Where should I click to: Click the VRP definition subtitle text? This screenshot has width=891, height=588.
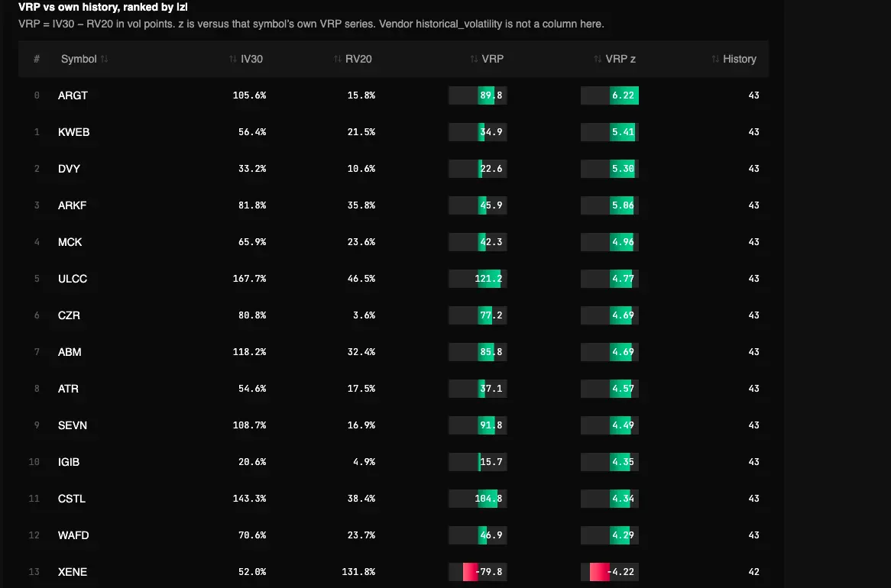pyautogui.click(x=311, y=24)
